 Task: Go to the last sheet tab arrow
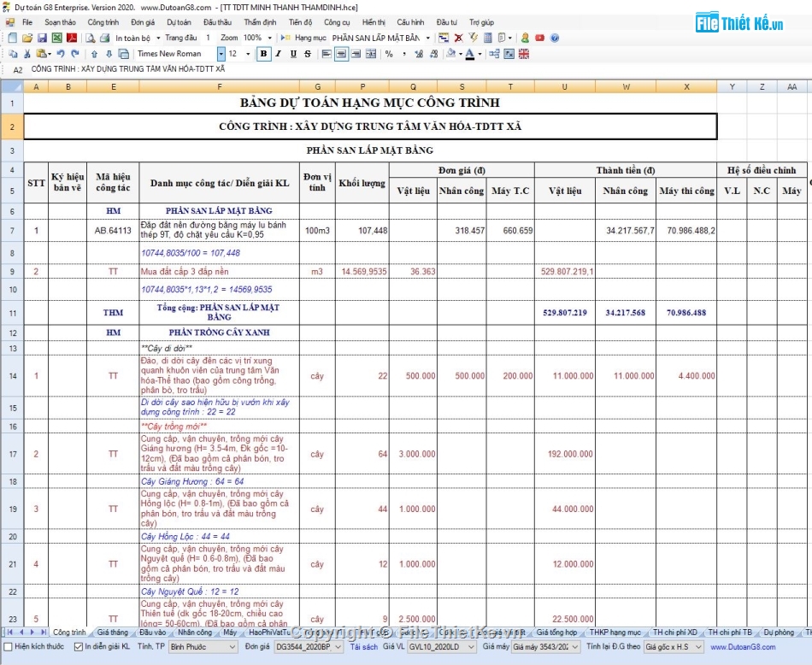pos(44,633)
